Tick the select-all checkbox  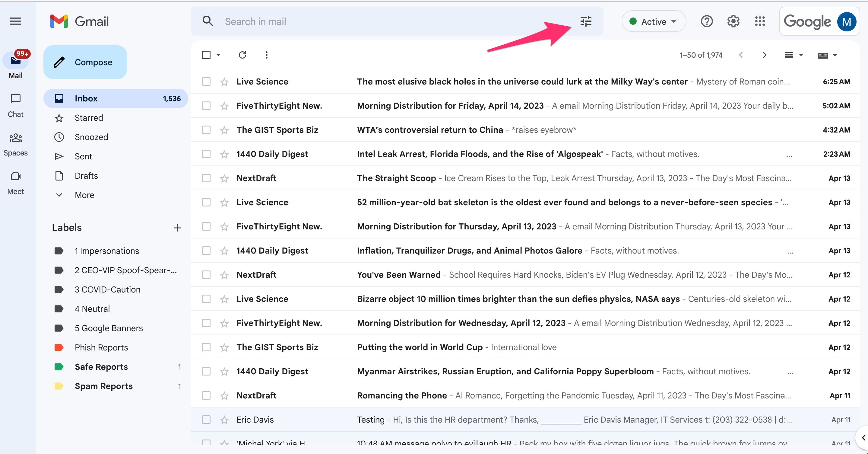coord(206,55)
